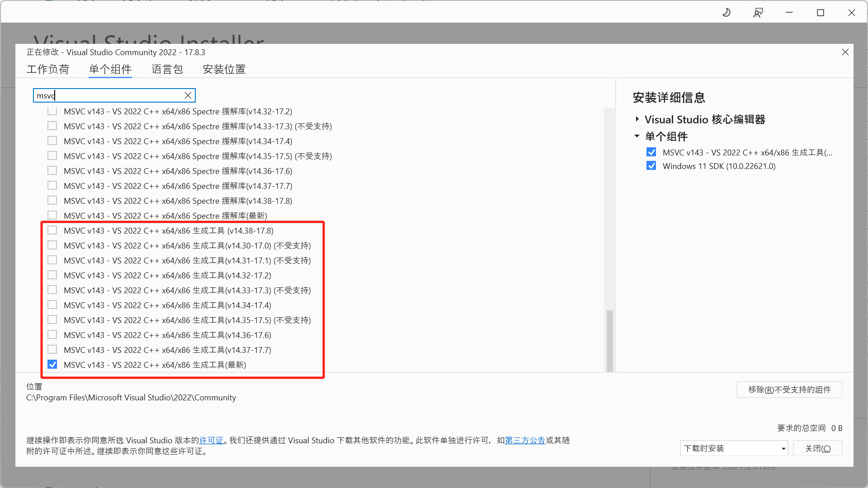Click 移除不受支持的组件 button
The image size is (868, 488).
tap(789, 389)
